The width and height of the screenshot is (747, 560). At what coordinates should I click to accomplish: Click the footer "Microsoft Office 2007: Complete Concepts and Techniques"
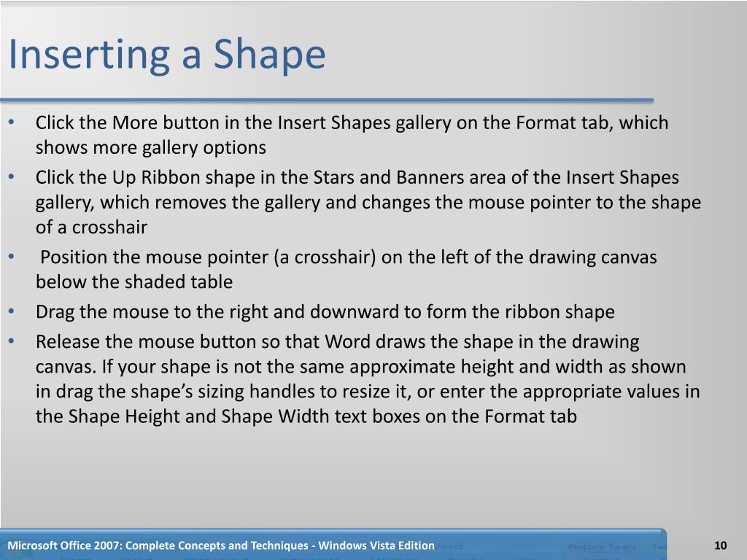point(221,545)
